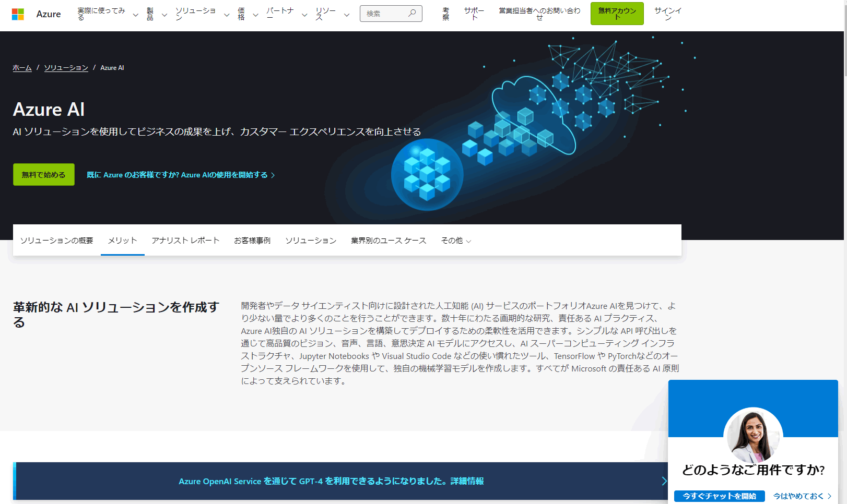This screenshot has width=847, height=504.
Task: Go to ホーム breadcrumb
Action: 22,68
